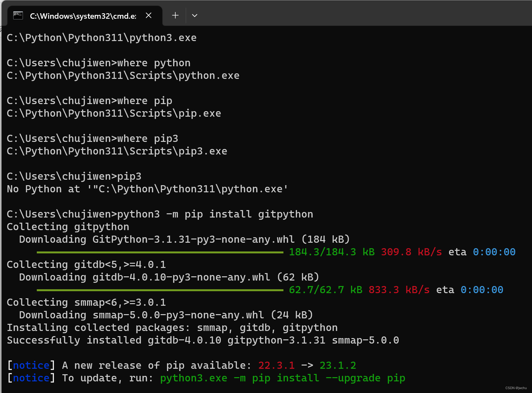
Task: Click the 'Collecting gitpython' line
Action: coord(68,227)
